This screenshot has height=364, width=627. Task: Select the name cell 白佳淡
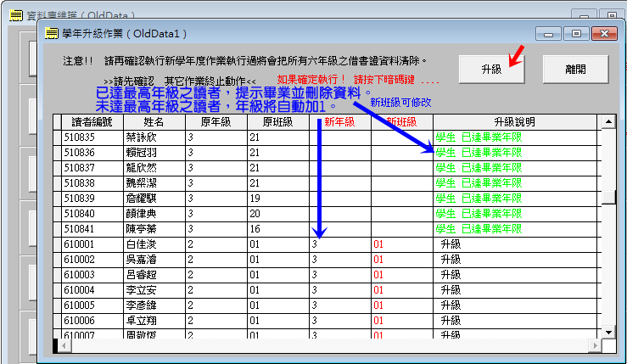(x=154, y=244)
